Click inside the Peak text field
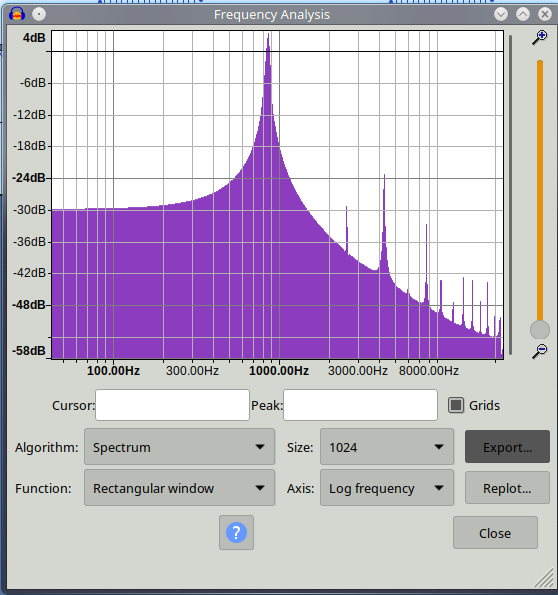The height and width of the screenshot is (595, 558). [x=360, y=405]
